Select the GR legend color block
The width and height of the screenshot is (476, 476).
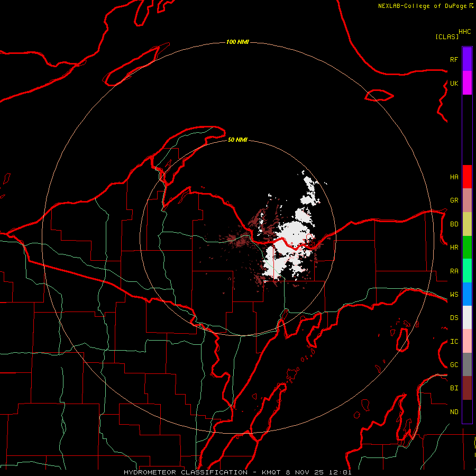[x=467, y=200]
